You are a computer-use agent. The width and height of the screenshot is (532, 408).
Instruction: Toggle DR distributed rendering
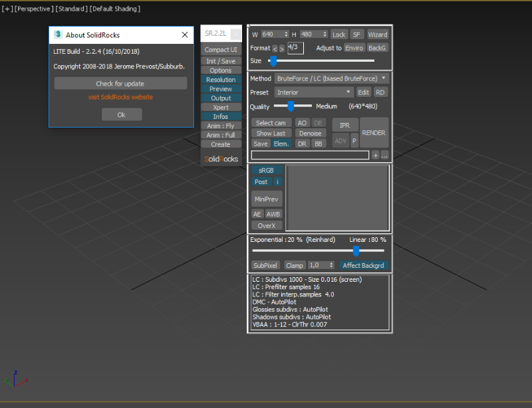tap(302, 144)
